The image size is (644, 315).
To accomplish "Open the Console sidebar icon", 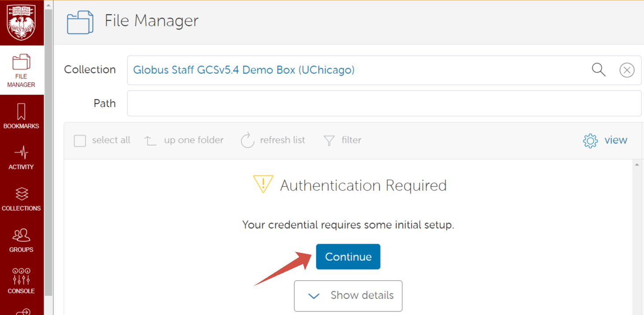I will click(x=21, y=281).
